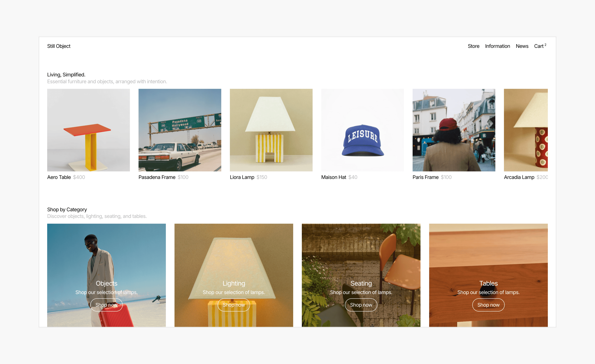Click the Aero Table product name

pyautogui.click(x=59, y=177)
